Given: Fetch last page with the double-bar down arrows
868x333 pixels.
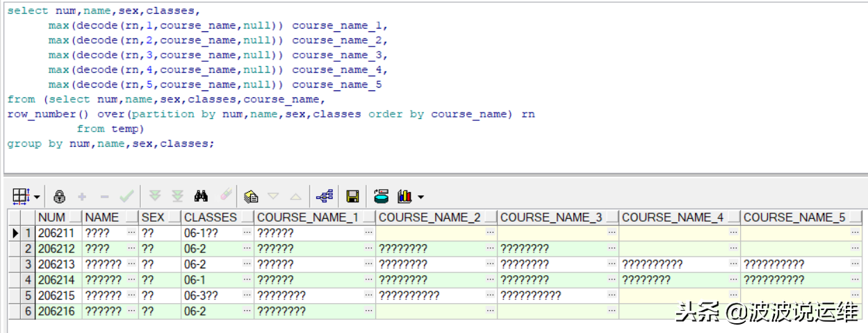Looking at the screenshot, I should tap(178, 196).
